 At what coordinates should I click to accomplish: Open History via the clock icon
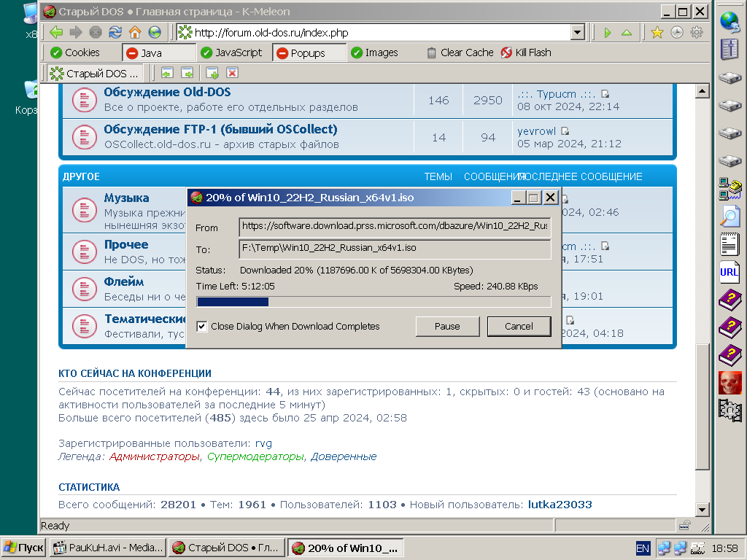click(677, 32)
